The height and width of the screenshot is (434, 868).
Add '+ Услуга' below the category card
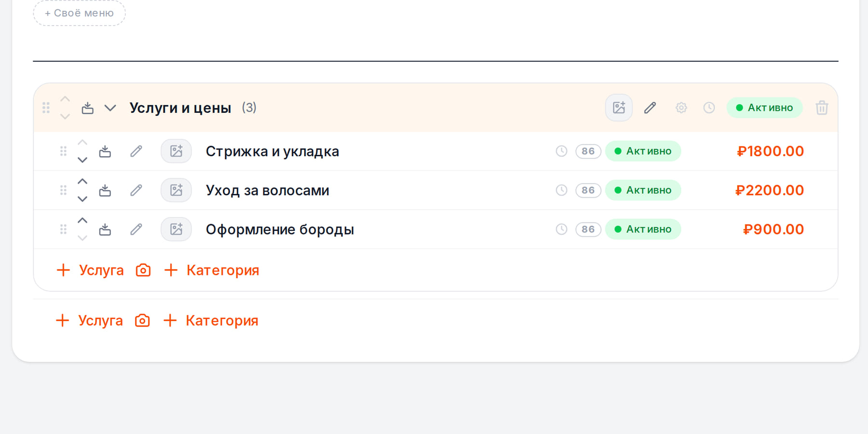89,320
